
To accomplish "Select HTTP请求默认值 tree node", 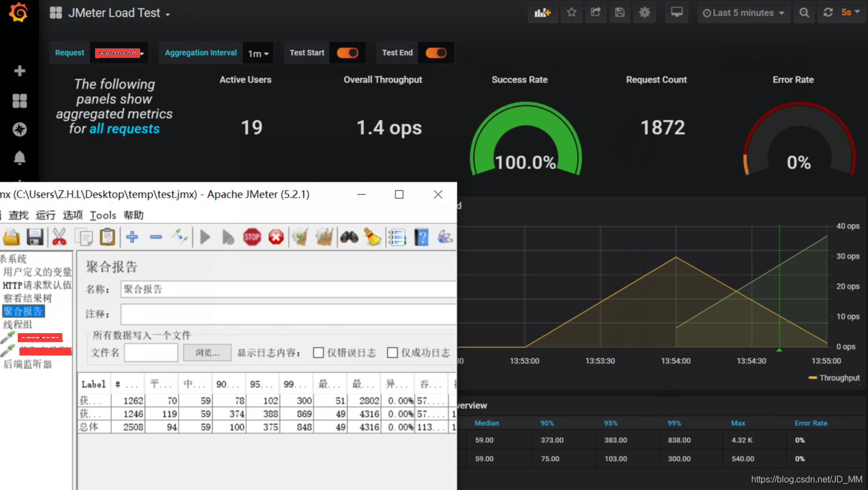I will [x=37, y=285].
